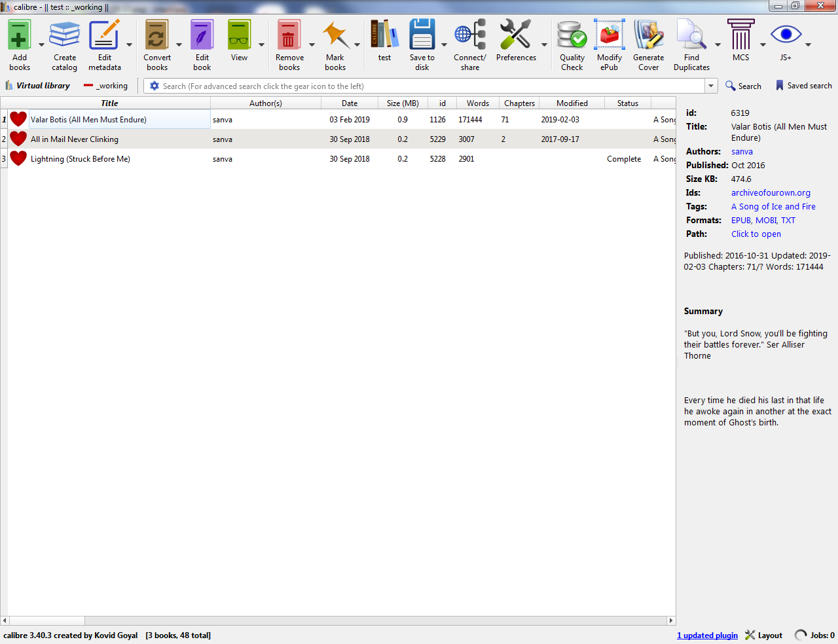
Task: Open the Find Duplicates dropdown arrow
Action: (x=718, y=45)
